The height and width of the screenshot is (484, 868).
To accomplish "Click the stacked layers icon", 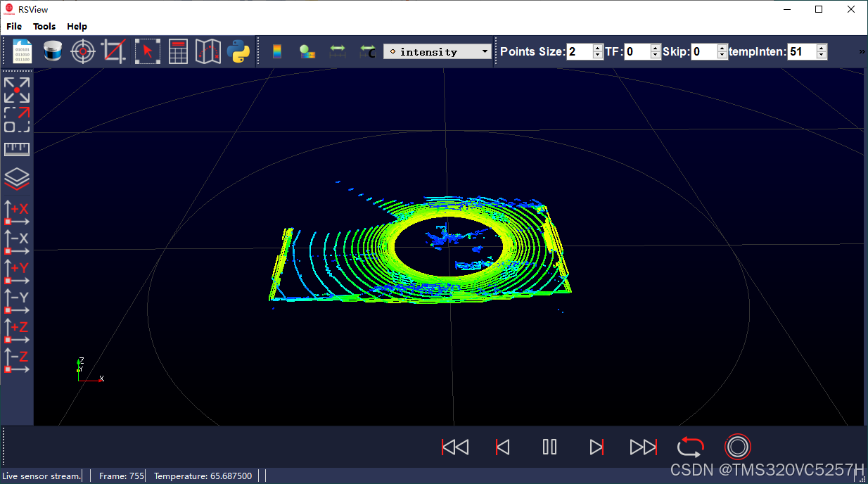I will pyautogui.click(x=17, y=179).
